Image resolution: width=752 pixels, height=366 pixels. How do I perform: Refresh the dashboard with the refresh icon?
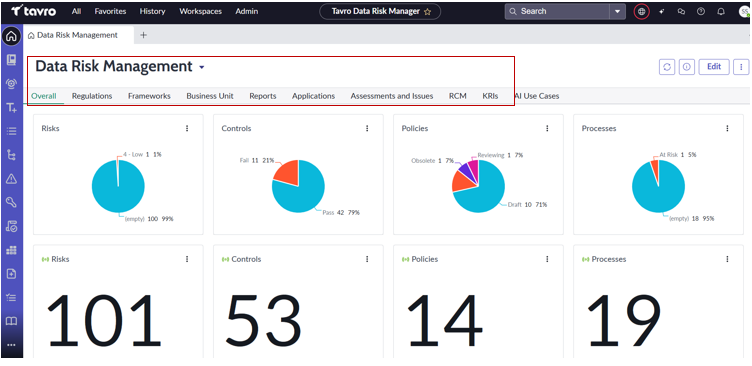coord(667,67)
